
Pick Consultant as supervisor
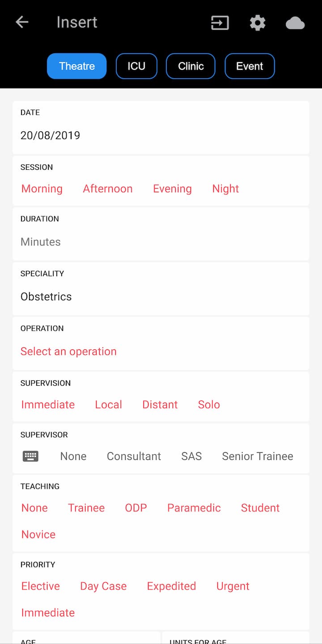coord(134,456)
